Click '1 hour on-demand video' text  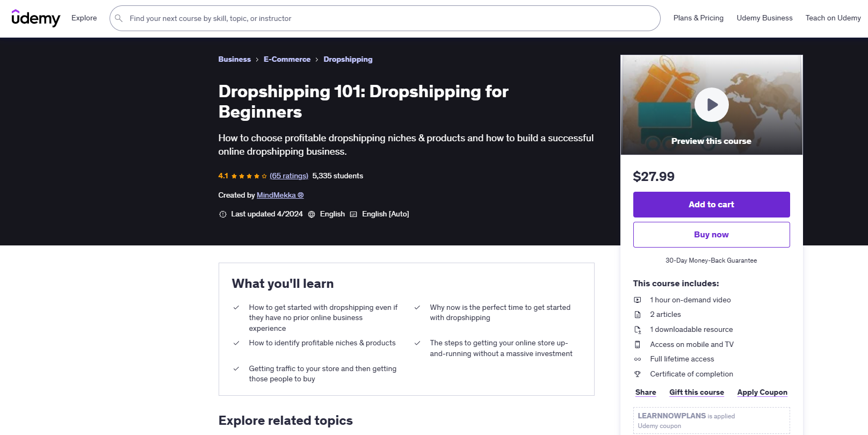point(691,300)
